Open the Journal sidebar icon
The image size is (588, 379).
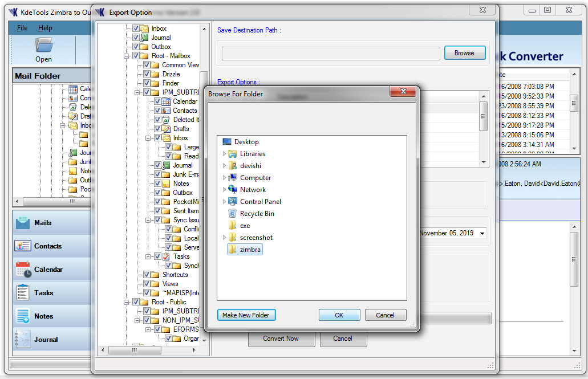point(23,340)
